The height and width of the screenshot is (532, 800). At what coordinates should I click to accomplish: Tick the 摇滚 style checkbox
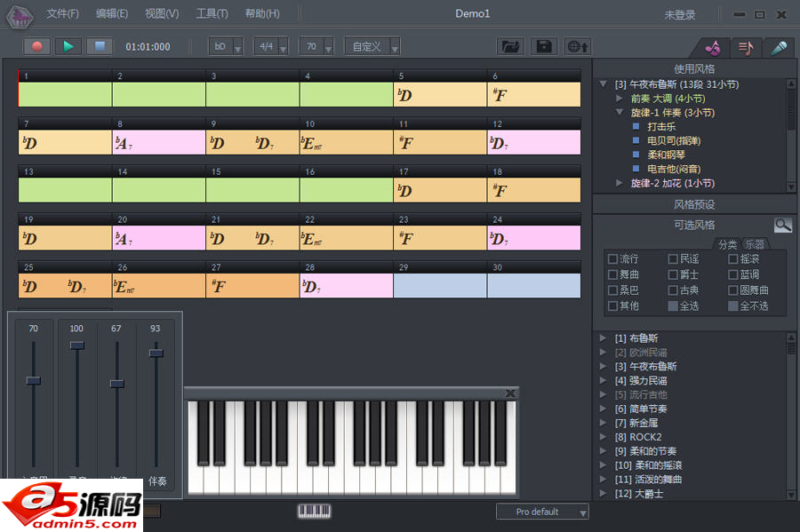(733, 259)
